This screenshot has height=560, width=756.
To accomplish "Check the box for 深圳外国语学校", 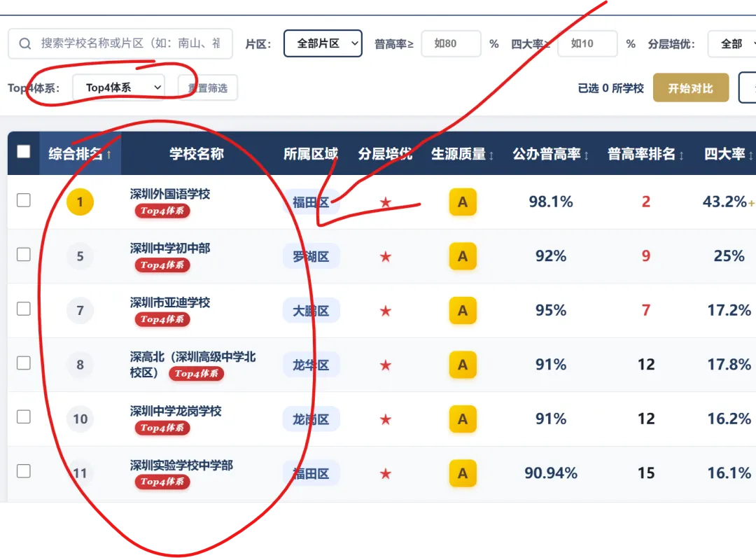I will (24, 200).
